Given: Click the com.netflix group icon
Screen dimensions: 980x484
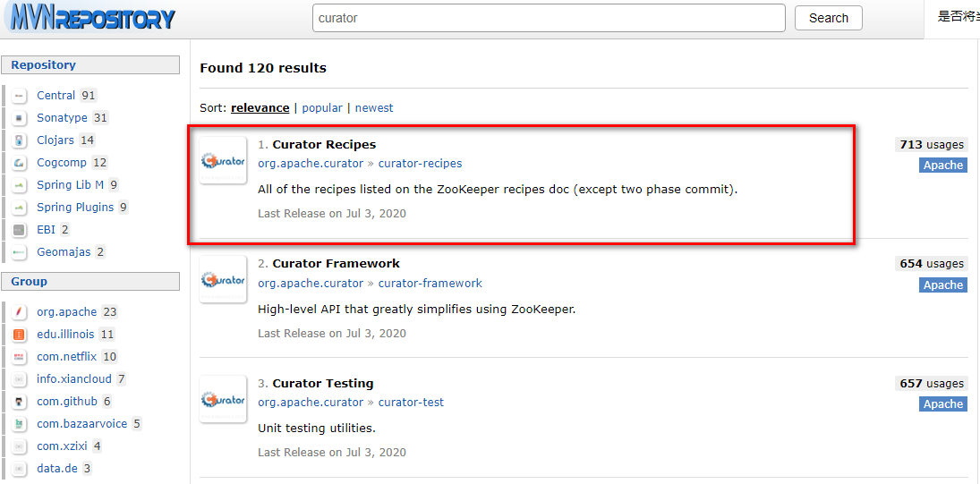Looking at the screenshot, I should 20,357.
